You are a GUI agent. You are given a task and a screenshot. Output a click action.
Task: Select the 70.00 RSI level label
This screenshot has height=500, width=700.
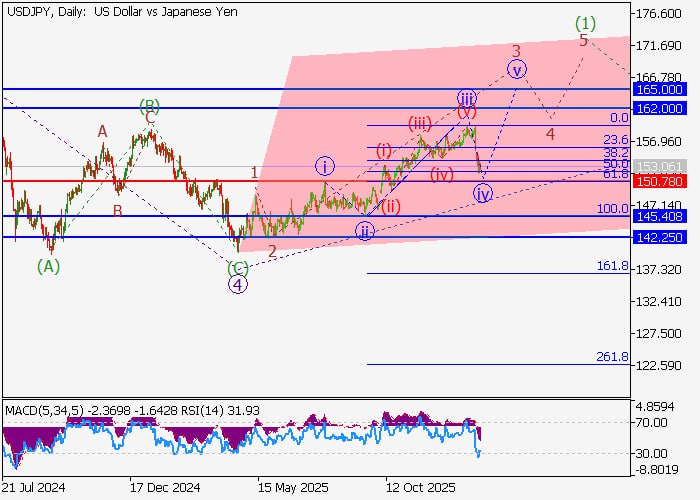point(652,422)
